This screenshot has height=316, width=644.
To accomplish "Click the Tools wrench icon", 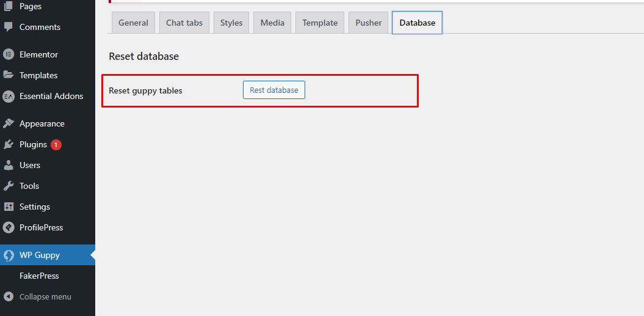I will pos(9,186).
